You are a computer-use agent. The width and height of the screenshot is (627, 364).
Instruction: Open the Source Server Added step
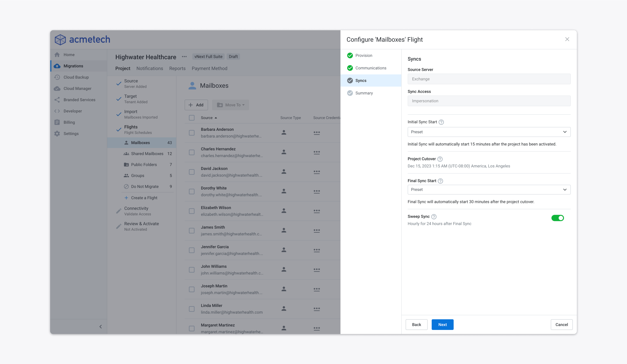click(x=142, y=83)
